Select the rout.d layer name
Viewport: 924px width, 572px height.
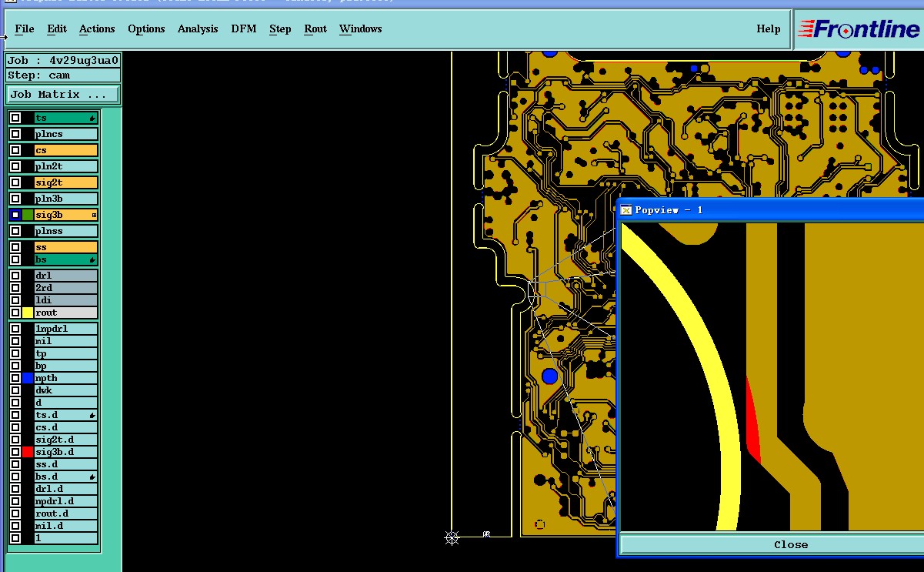coord(66,513)
